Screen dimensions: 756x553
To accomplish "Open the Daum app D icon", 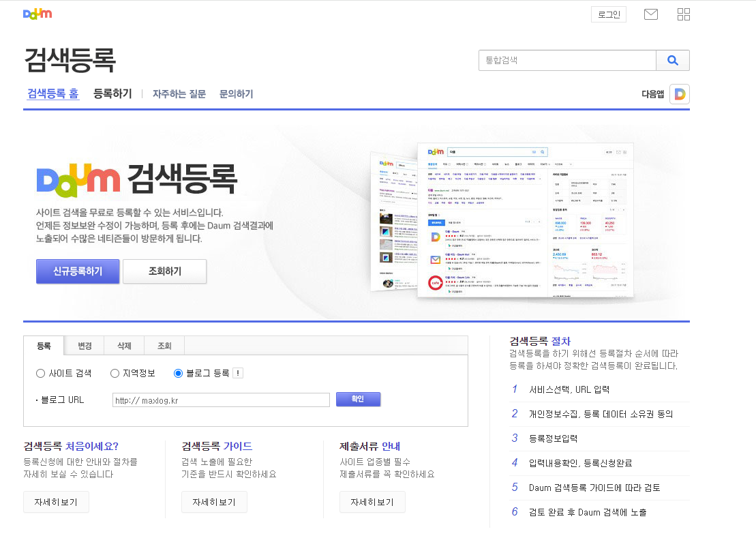I will 680,94.
